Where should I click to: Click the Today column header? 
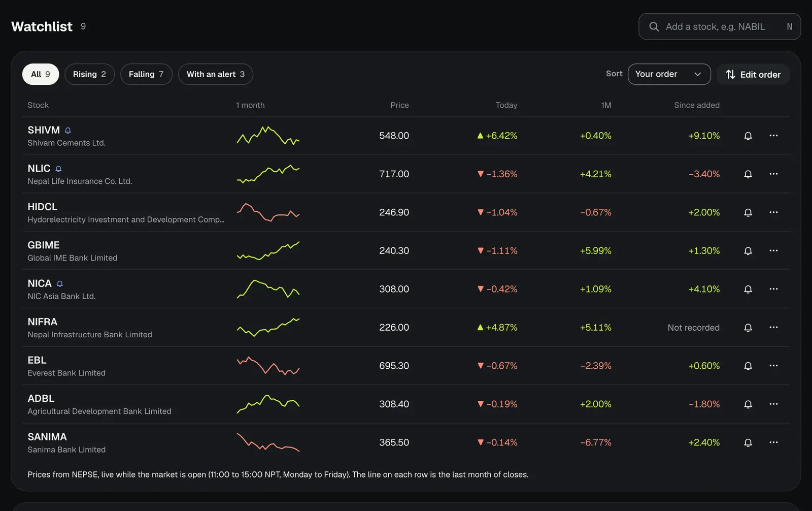[506, 105]
